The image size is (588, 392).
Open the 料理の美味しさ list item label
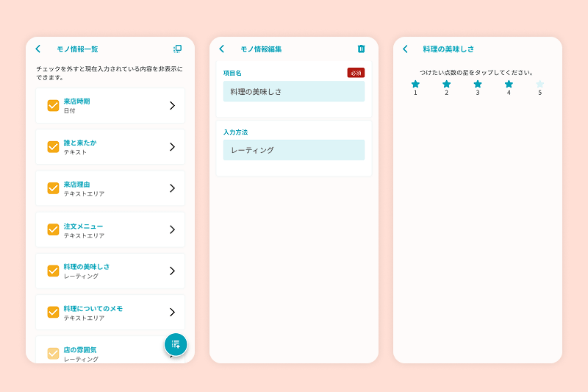click(87, 266)
